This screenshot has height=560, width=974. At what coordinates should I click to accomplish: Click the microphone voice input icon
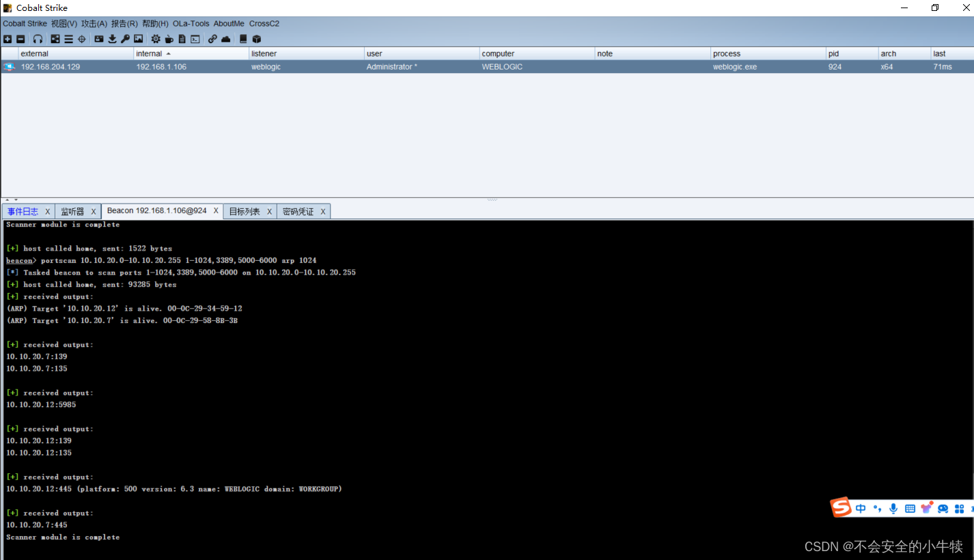coord(893,508)
